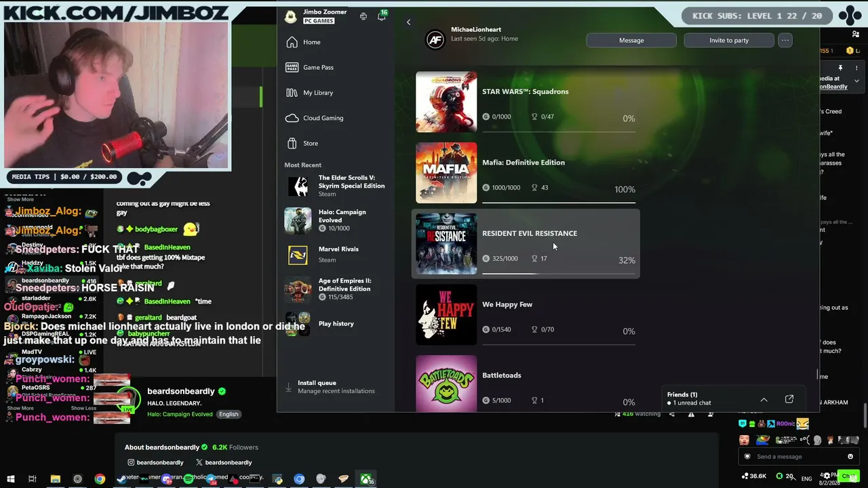Open Spotify from the taskbar
868x488 pixels.
[189, 479]
